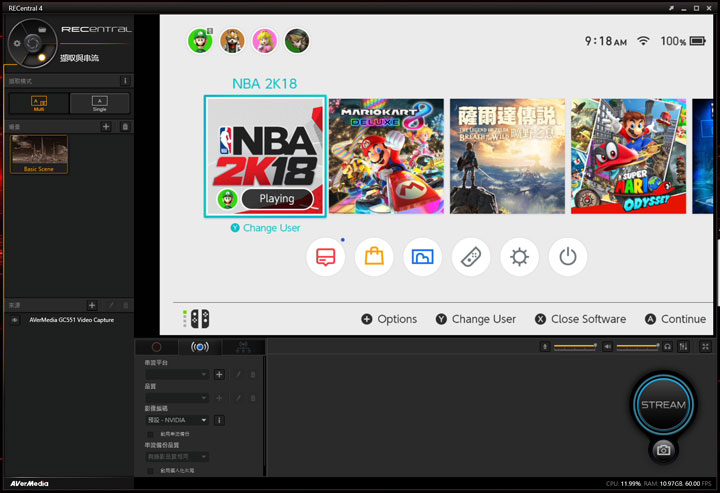Image resolution: width=720 pixels, height=493 pixels.
Task: Open settings gear in RECentral dial
Action: (x=17, y=43)
